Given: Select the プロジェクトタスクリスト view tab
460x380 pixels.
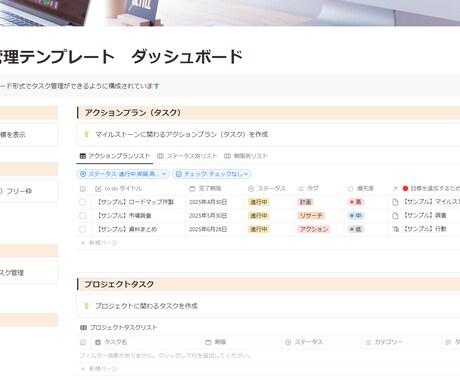Looking at the screenshot, I should pyautogui.click(x=119, y=328).
